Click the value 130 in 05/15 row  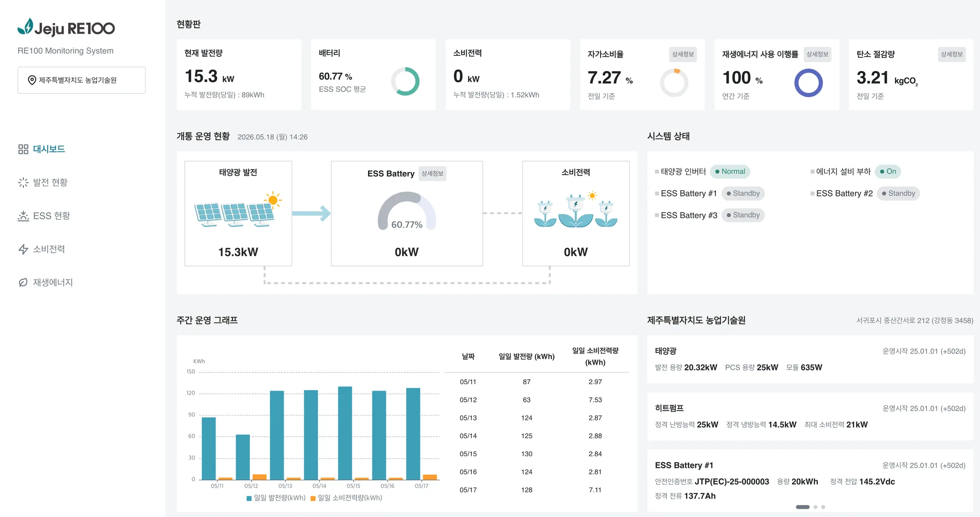pos(527,454)
